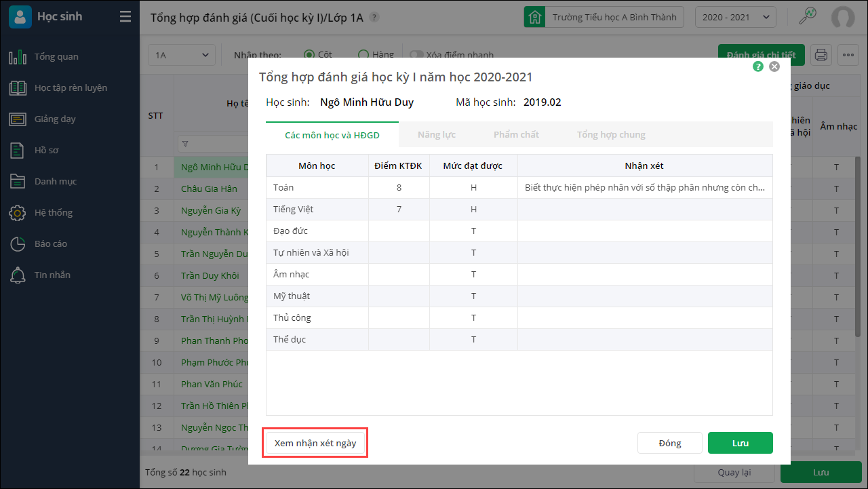The image size is (868, 489).
Task: Open Danh mục in the sidebar
Action: 56,181
